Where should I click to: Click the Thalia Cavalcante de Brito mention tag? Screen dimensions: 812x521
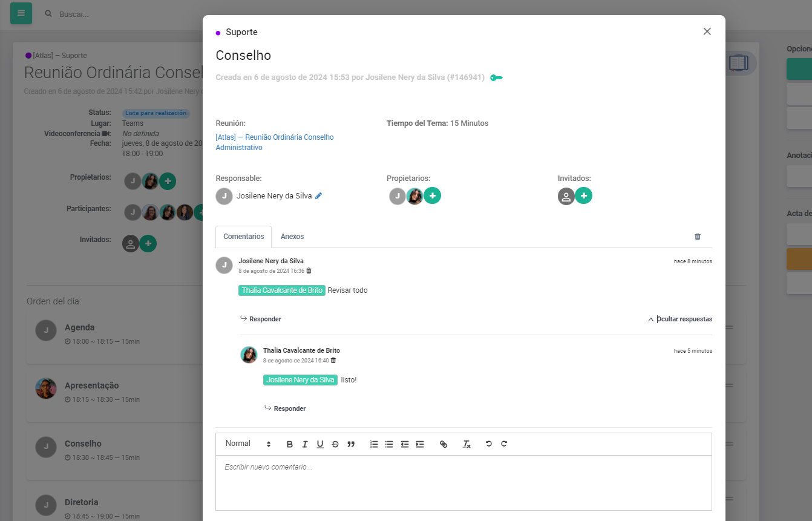click(x=282, y=290)
